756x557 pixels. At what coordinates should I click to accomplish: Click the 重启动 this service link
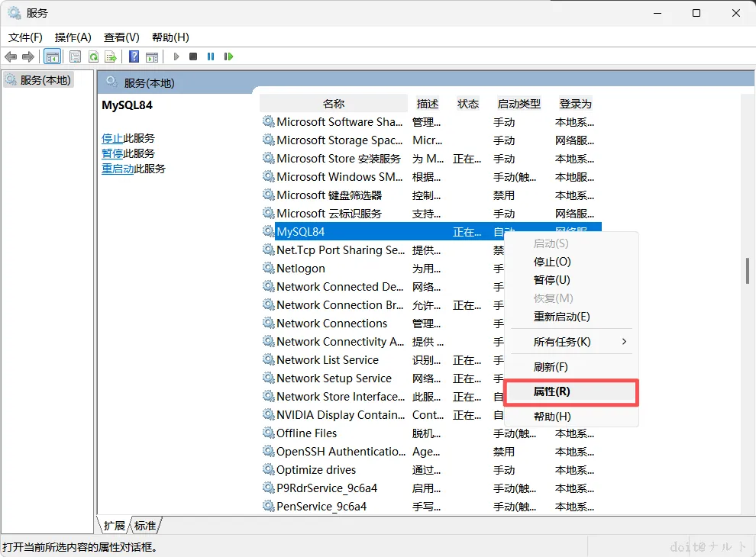click(118, 169)
